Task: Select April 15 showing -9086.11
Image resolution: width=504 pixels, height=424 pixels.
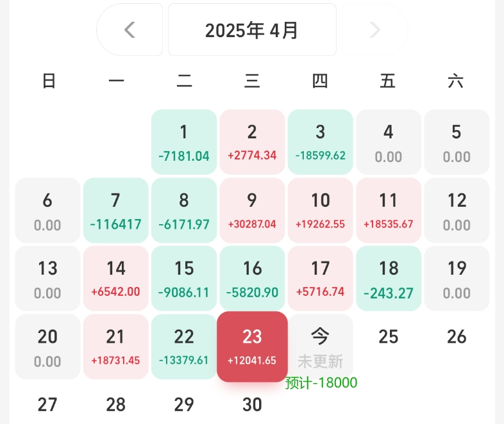Action: (184, 278)
